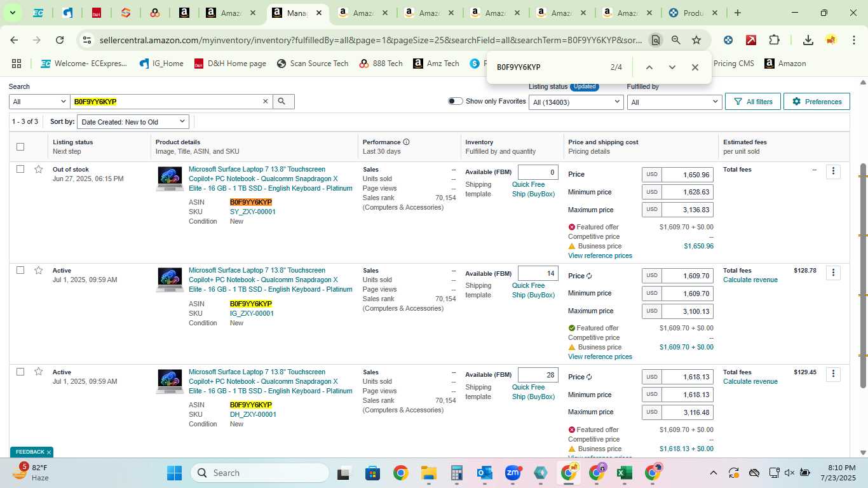The width and height of the screenshot is (868, 488).
Task: Open SKU link SY_ZXY-00001
Action: pos(253,212)
